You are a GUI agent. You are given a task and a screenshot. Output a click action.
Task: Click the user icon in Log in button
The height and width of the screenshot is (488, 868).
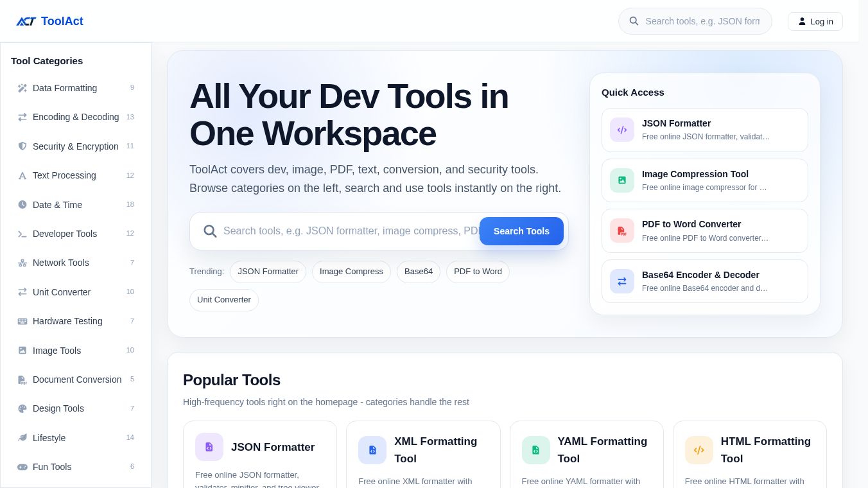[x=802, y=21]
